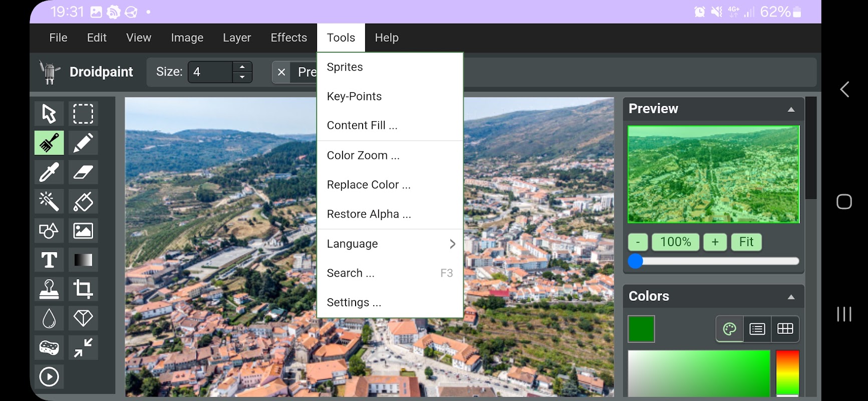The image size is (868, 401).
Task: Select the crop tool
Action: tap(83, 289)
